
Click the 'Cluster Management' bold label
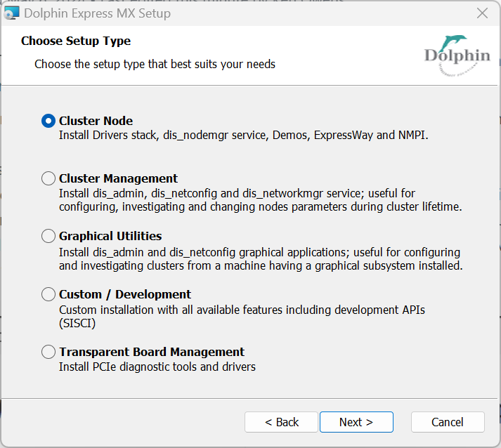point(118,178)
